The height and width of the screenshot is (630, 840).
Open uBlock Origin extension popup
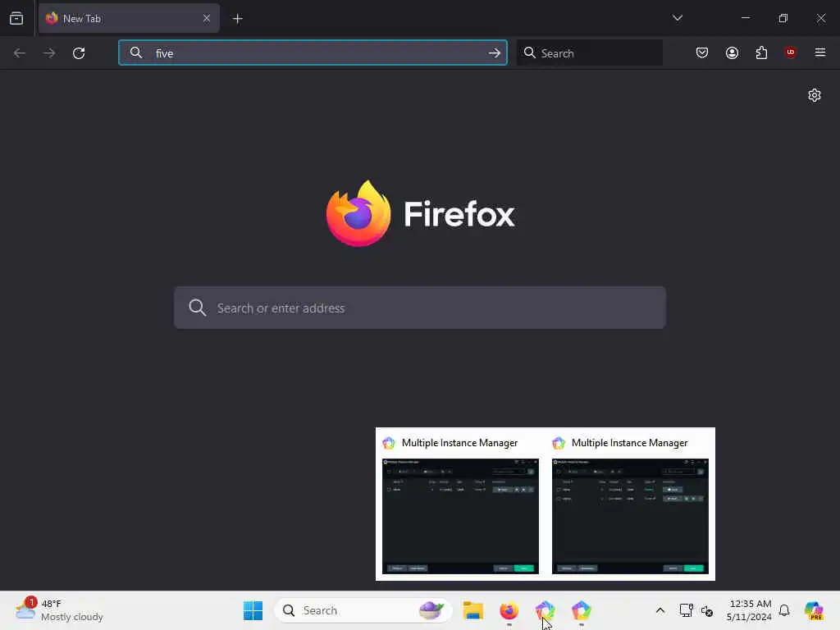(x=790, y=52)
